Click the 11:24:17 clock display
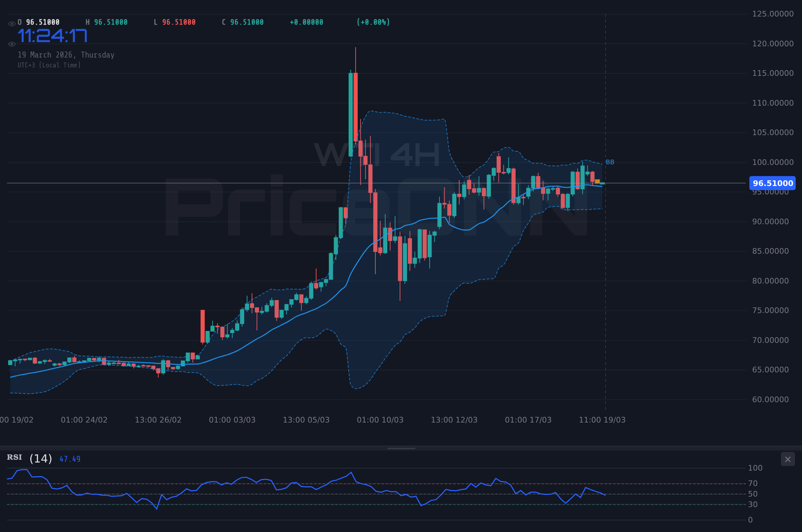The height and width of the screenshot is (532, 802). [52, 36]
